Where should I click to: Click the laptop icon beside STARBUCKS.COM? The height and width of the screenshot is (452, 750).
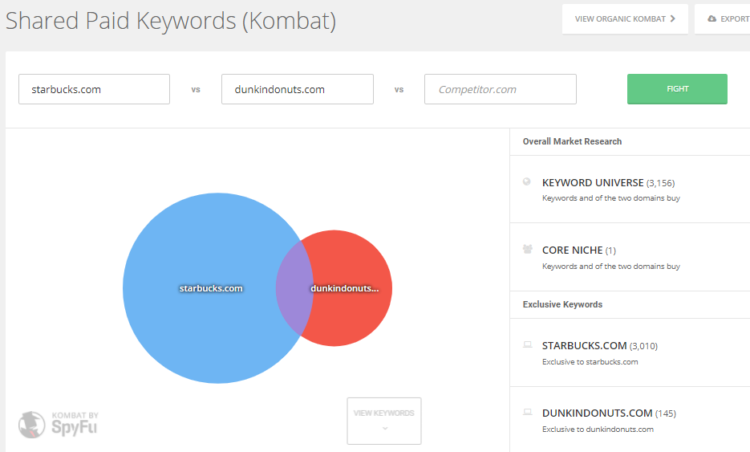[x=527, y=345]
